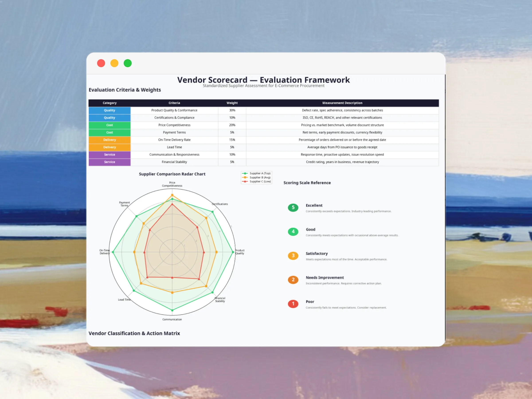Image resolution: width=532 pixels, height=399 pixels.
Task: Click the green score 5 Excellent badge
Action: point(293,207)
